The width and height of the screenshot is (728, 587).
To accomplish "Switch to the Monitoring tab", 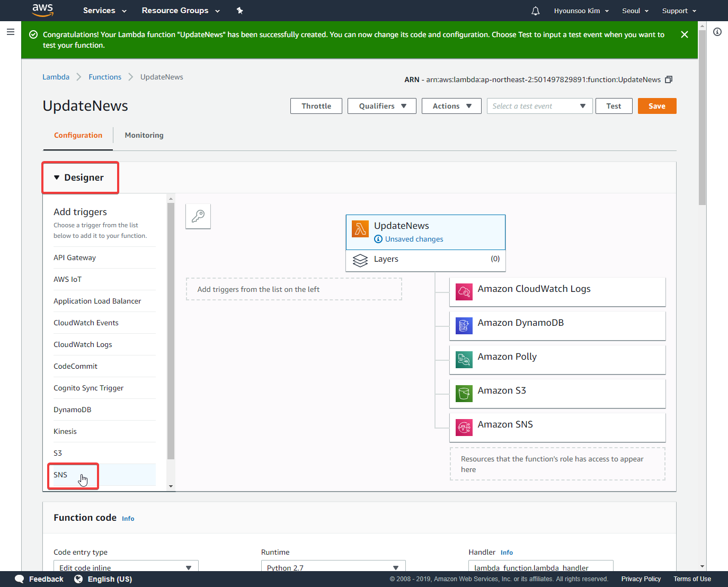I will [144, 135].
